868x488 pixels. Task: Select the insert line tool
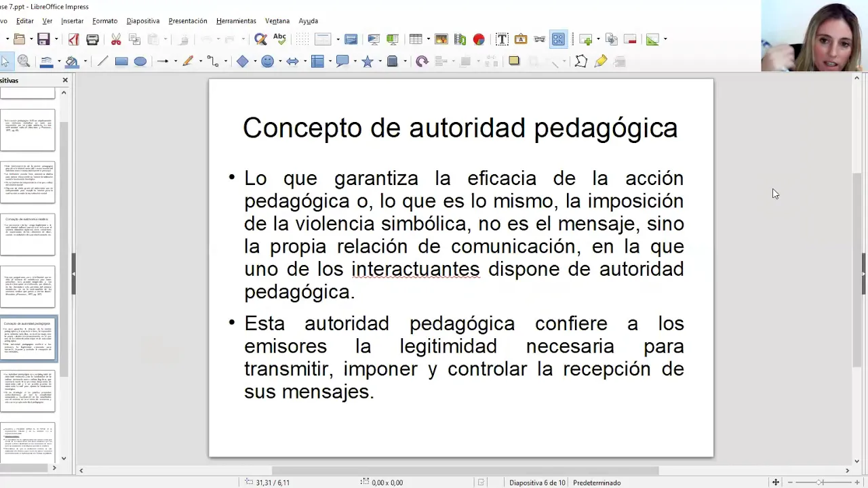click(x=102, y=62)
